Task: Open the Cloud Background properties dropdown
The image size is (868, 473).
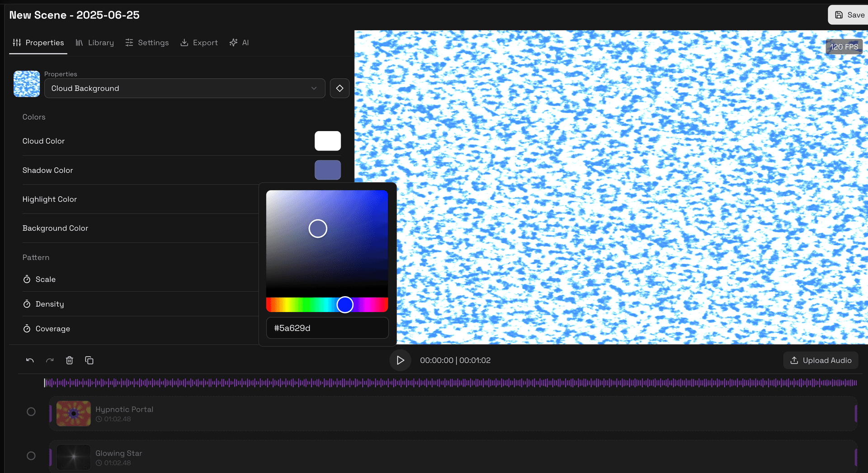Action: [x=184, y=88]
